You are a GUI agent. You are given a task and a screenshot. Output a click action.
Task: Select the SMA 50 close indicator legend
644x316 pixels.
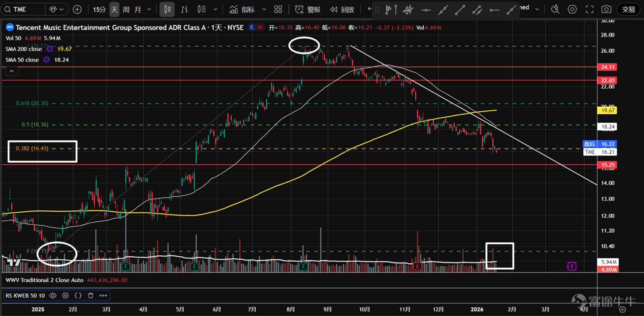tap(22, 60)
